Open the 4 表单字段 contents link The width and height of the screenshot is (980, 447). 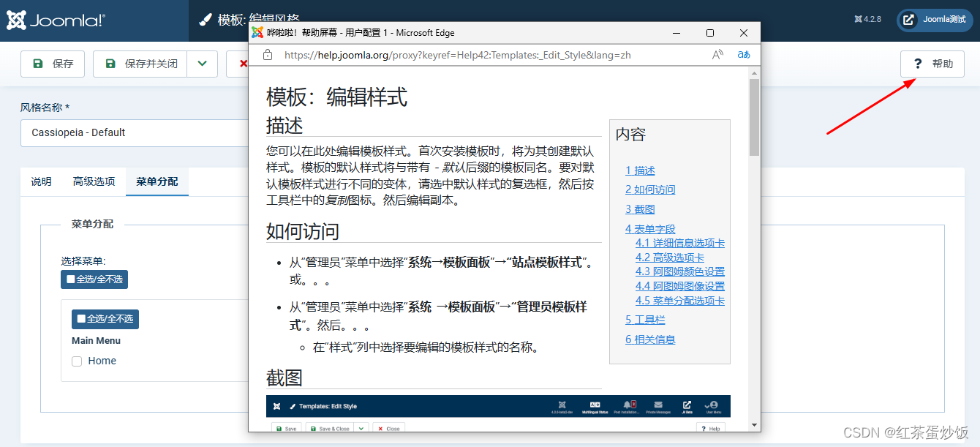pyautogui.click(x=650, y=229)
